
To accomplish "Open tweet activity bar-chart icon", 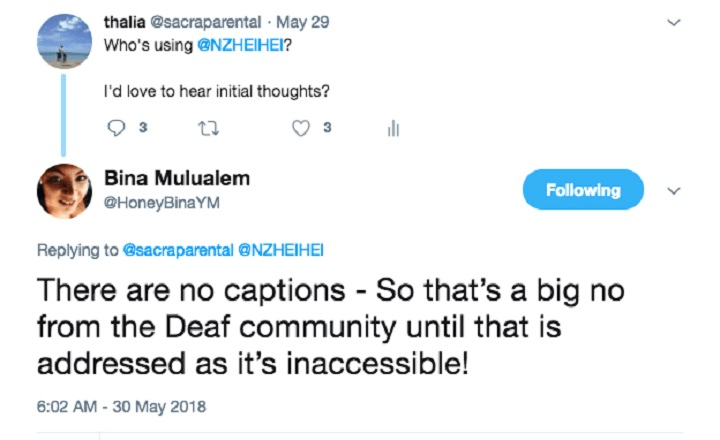I will pyautogui.click(x=393, y=128).
